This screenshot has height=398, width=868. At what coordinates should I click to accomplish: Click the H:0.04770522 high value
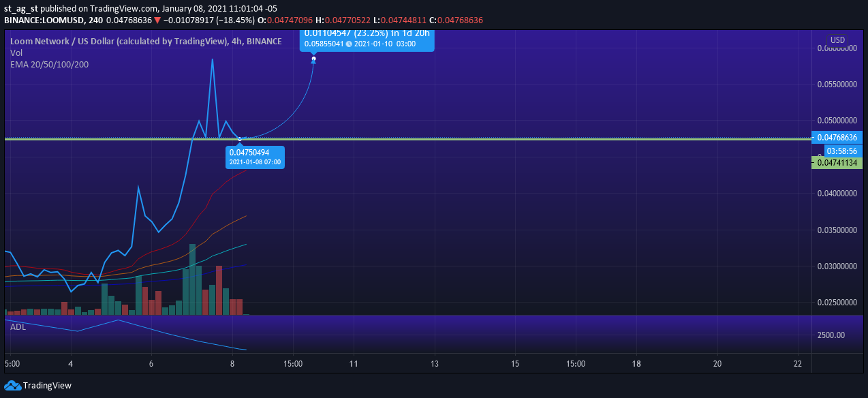pyautogui.click(x=343, y=20)
